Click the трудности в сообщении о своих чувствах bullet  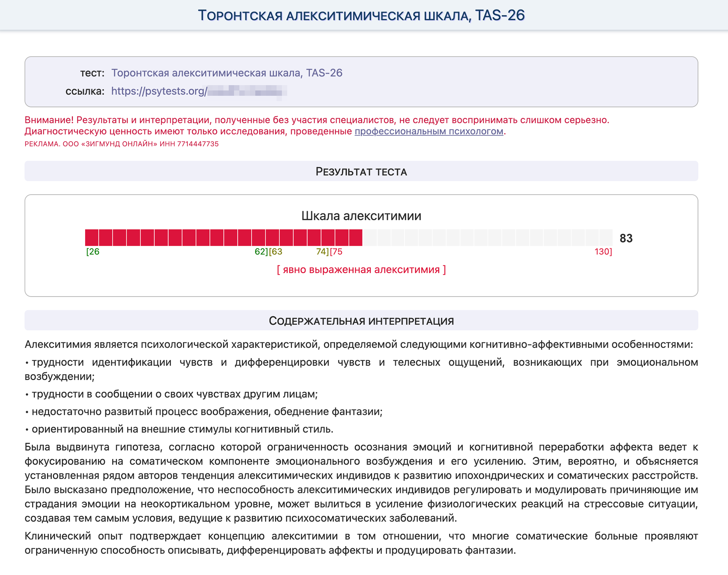[x=171, y=394]
